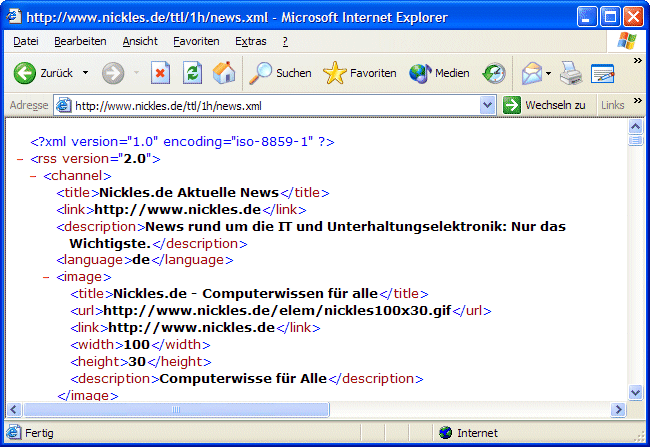Click the xml version declaration line
This screenshot has width=650, height=447.
[182, 142]
